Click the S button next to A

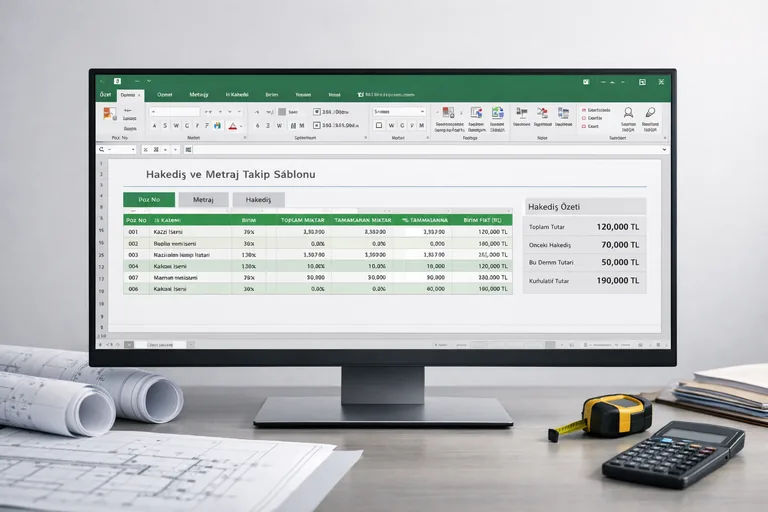coord(165,126)
